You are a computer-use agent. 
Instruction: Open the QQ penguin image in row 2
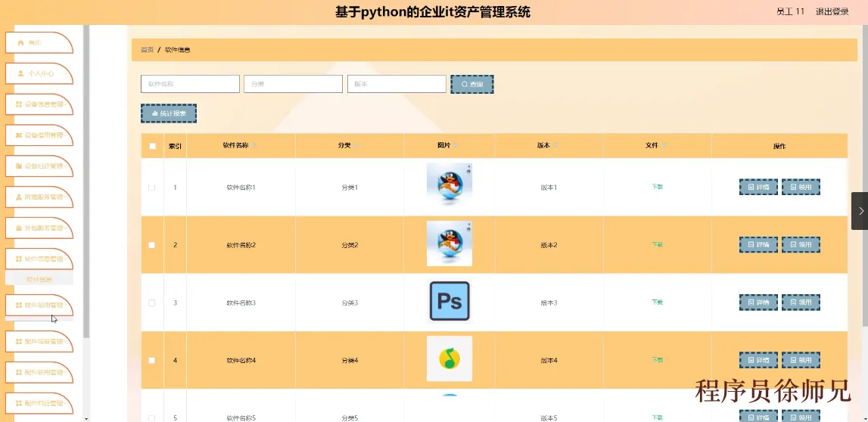coord(450,244)
